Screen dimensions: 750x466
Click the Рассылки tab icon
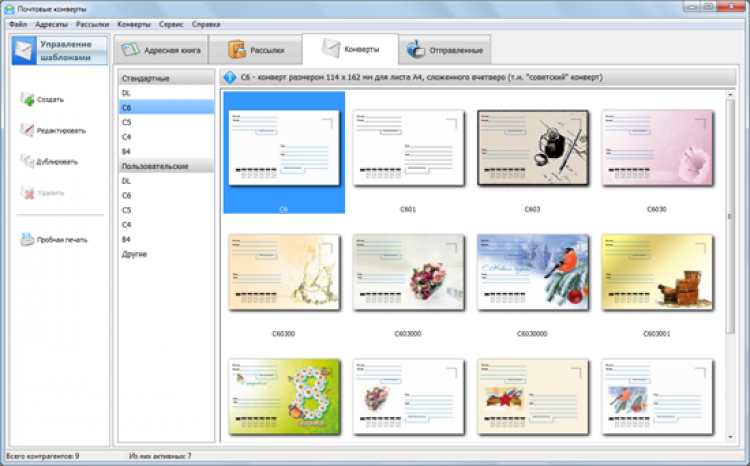tap(237, 50)
